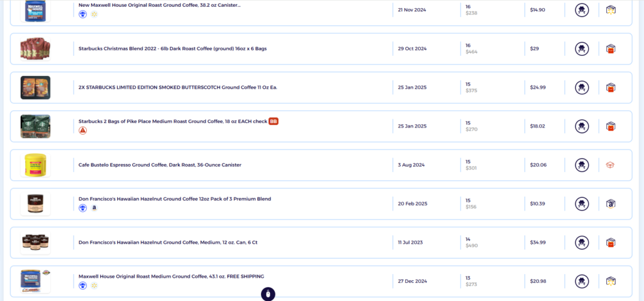Screen dimensions: 644x301
Task: Click the price $20.98
Action: 538,282
